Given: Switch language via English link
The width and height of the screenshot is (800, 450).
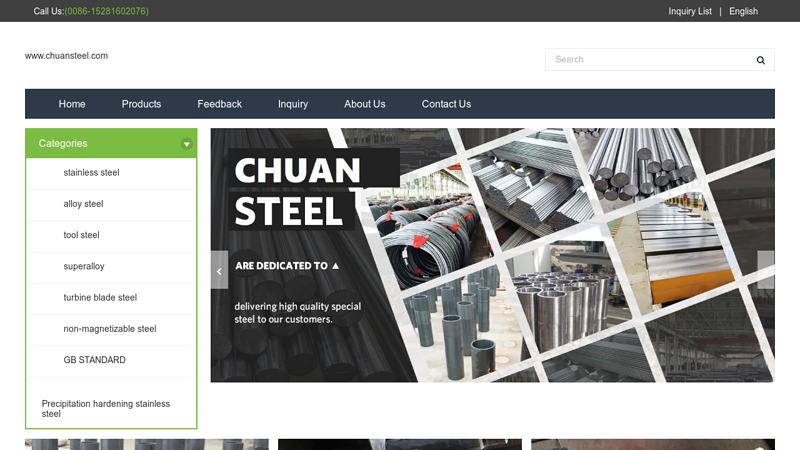Looking at the screenshot, I should tap(743, 11).
